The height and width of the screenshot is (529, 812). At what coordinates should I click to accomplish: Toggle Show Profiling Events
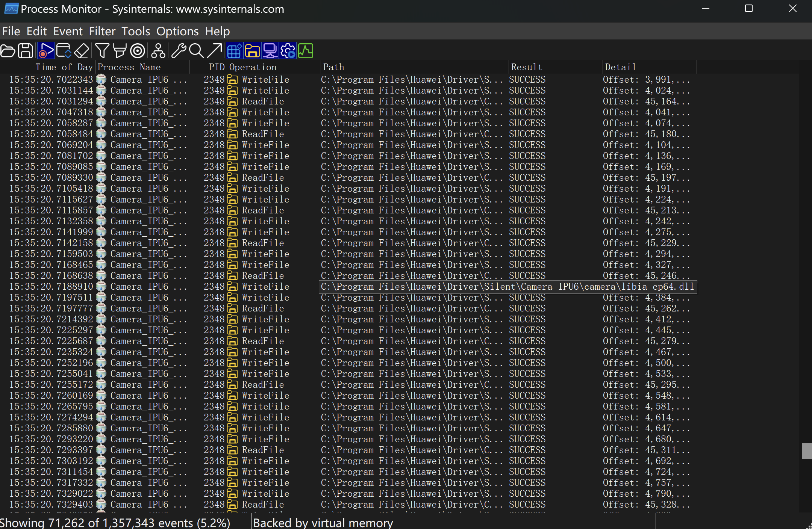(306, 51)
